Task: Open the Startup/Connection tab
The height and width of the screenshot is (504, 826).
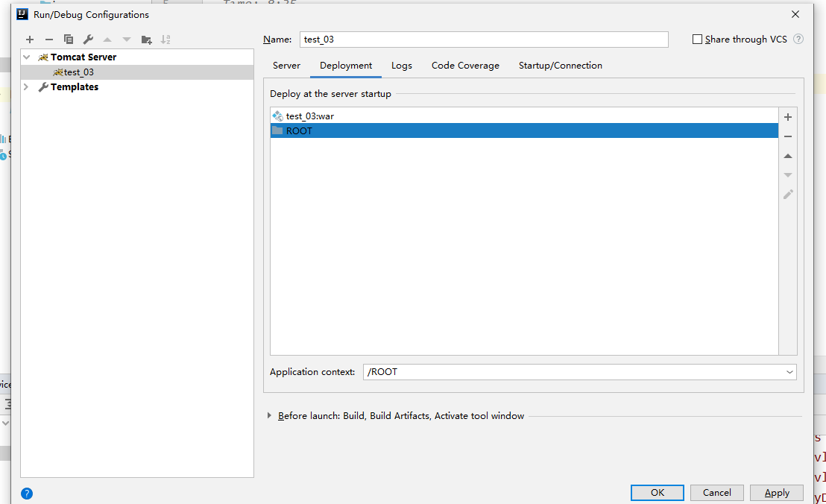Action: (x=560, y=66)
